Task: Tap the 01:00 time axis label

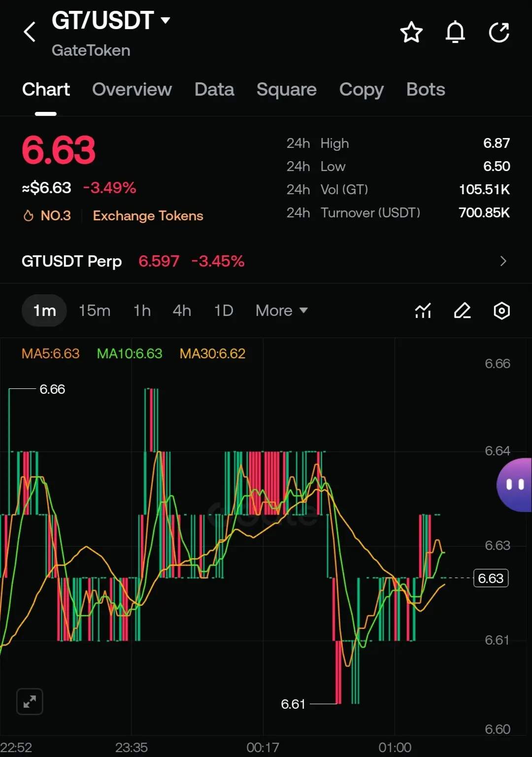Action: [395, 748]
